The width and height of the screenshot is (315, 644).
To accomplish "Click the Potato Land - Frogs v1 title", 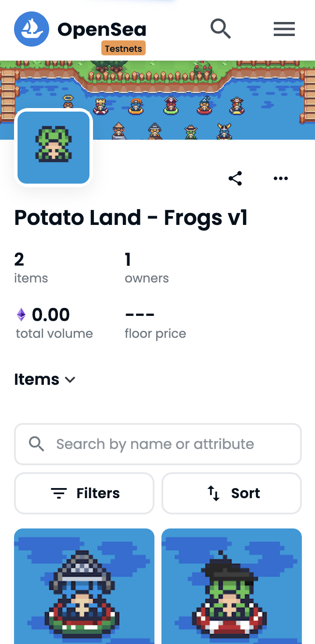I will click(x=131, y=217).
